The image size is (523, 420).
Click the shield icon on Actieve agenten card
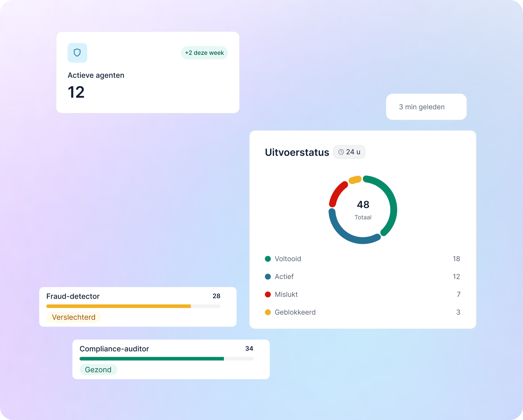click(x=77, y=53)
